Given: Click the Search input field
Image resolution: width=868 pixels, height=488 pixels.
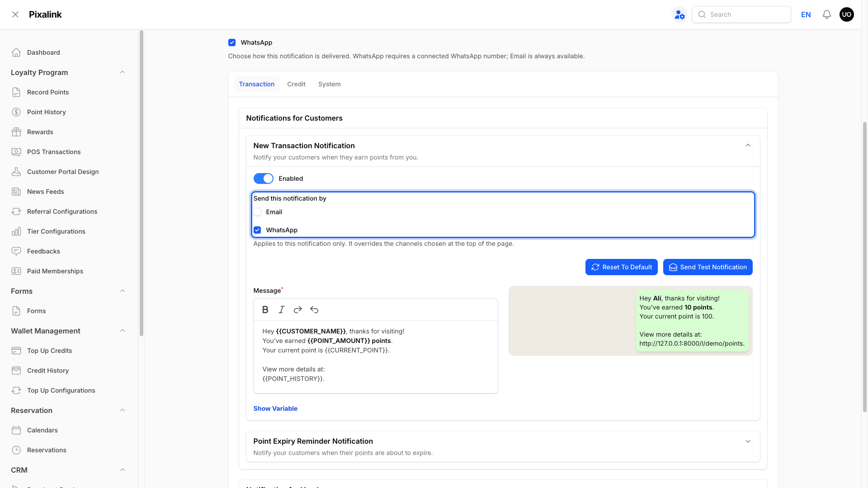Looking at the screenshot, I should coord(741,14).
